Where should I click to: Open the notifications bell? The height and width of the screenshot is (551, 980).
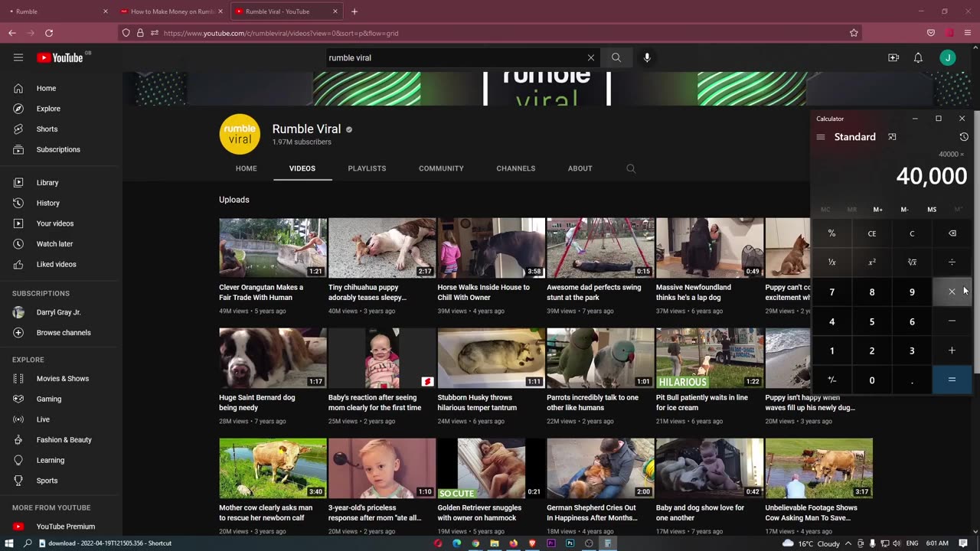click(x=918, y=57)
